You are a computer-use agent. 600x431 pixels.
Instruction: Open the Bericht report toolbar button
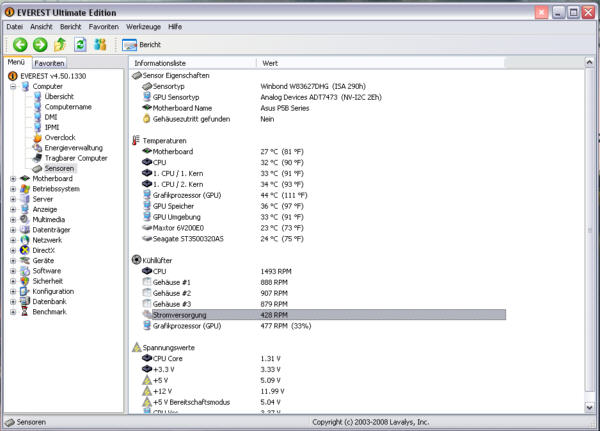click(x=142, y=45)
